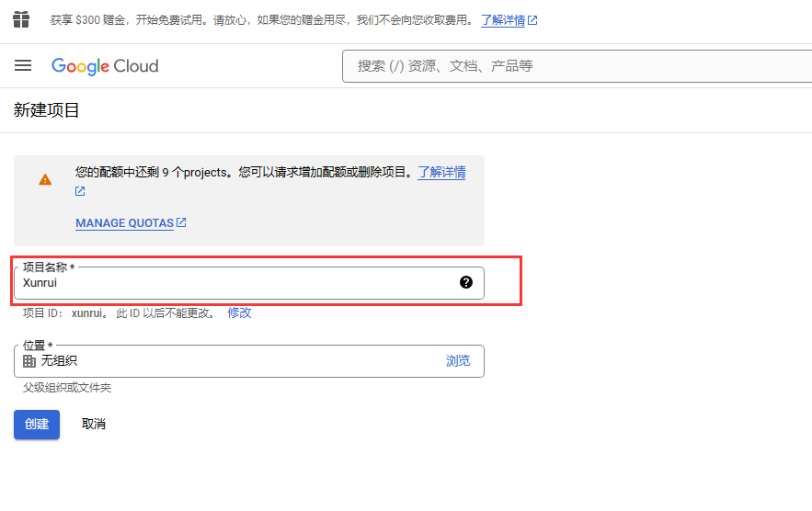Screen dimensions: 812x511
Task: Open the hamburger navigation menu
Action: tap(23, 66)
